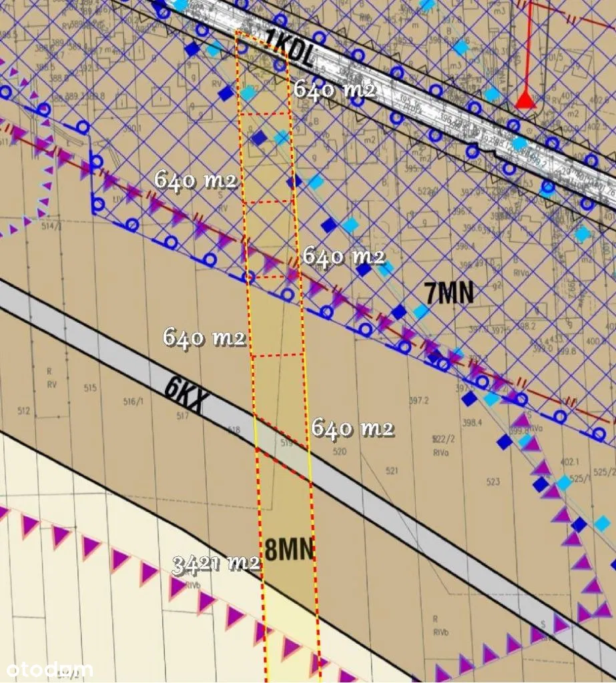Viewport: 616px width, 683px height.
Task: Select the 398.4 elevation point
Action: click(472, 422)
